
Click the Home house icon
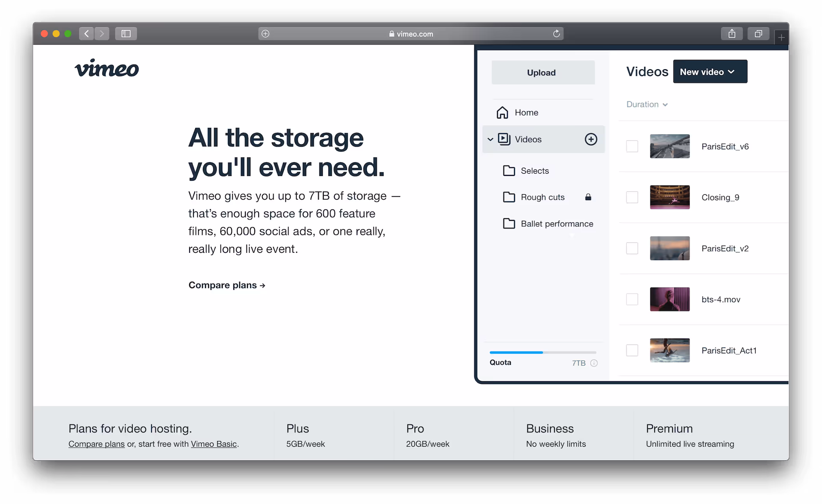click(502, 113)
